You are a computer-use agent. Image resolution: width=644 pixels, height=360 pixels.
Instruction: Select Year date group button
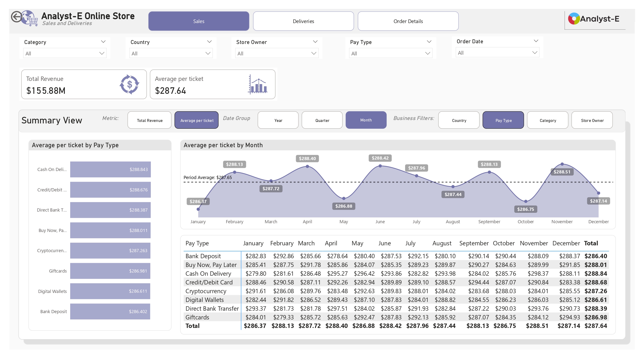(x=278, y=120)
